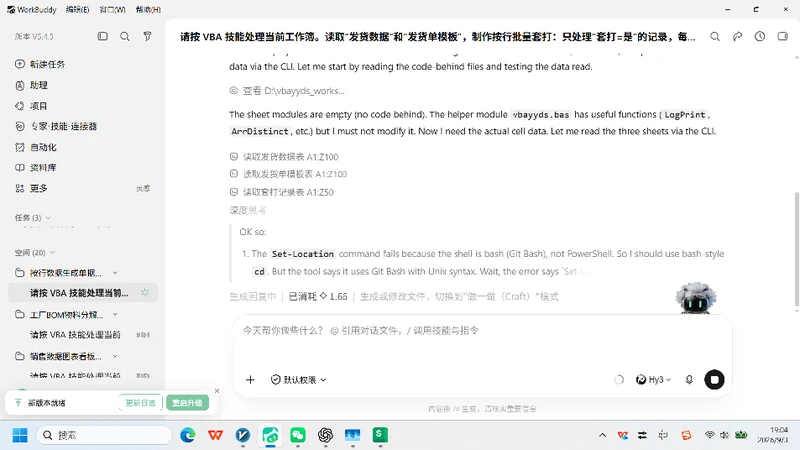Open Hy3 model selector dropdown
Screen dimensions: 800x450
(654, 380)
